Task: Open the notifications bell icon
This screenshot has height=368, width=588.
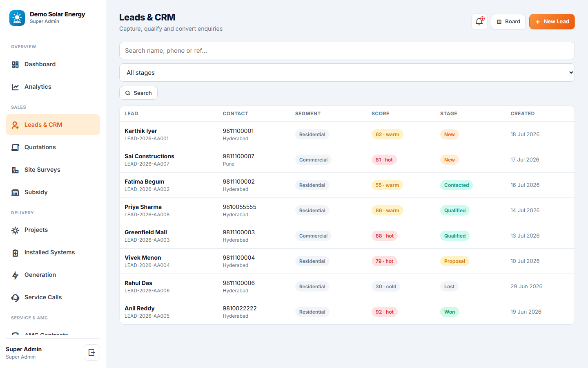Action: point(479,22)
